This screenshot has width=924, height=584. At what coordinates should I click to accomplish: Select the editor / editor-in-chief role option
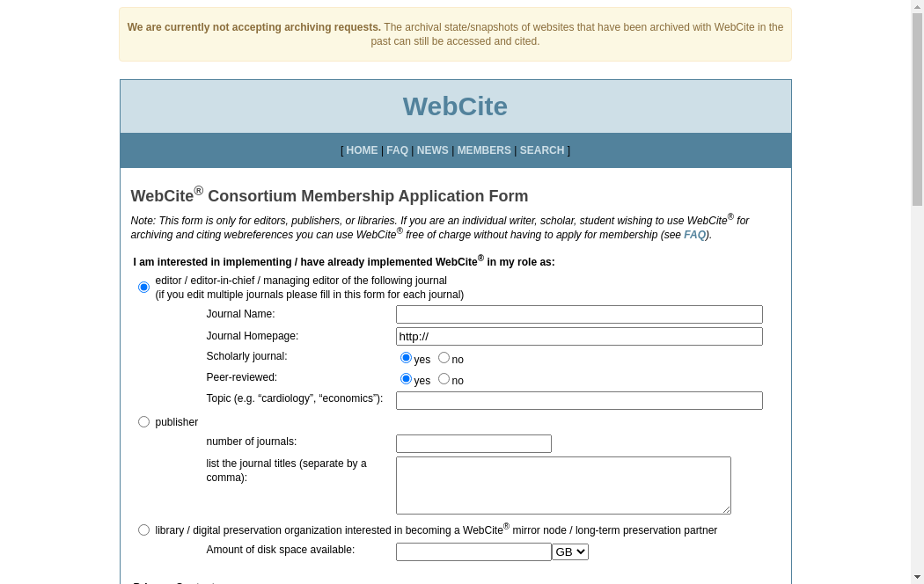coord(144,288)
